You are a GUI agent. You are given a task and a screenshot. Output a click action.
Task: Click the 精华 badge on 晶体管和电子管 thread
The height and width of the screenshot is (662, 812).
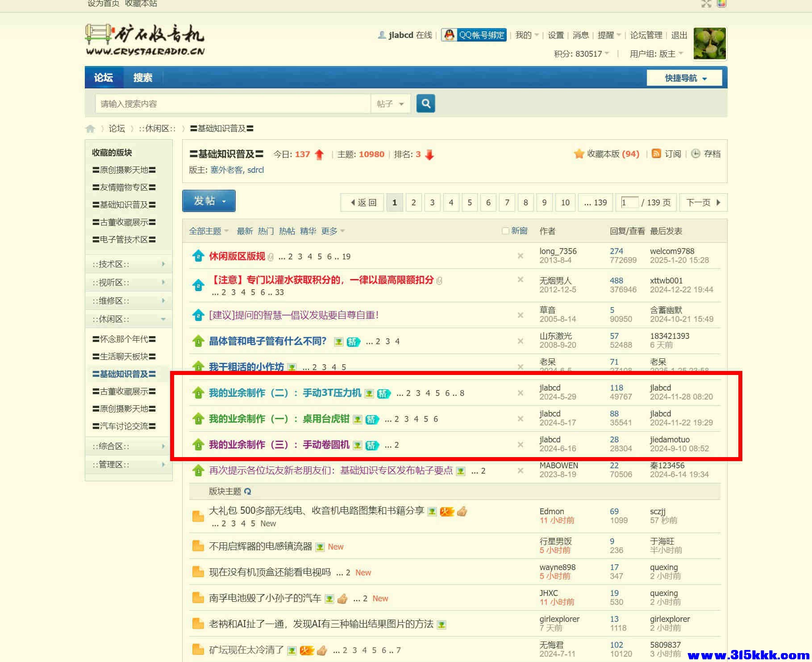pyautogui.click(x=353, y=341)
